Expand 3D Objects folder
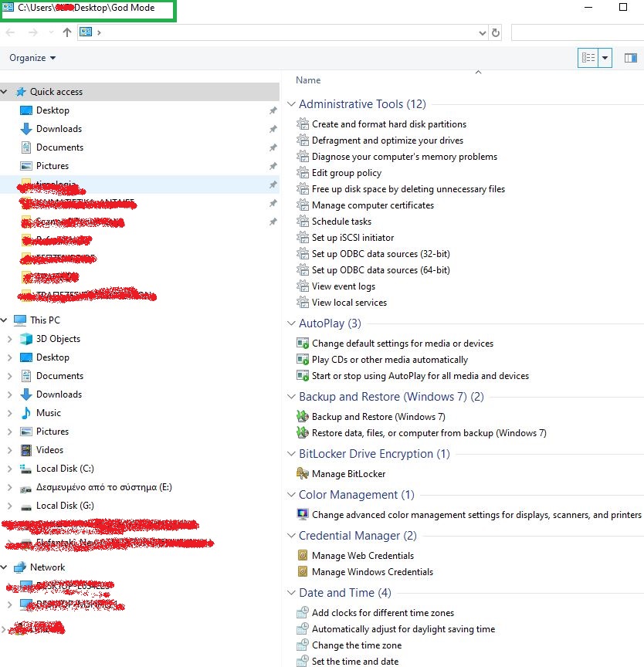The width and height of the screenshot is (644, 667). tap(10, 339)
